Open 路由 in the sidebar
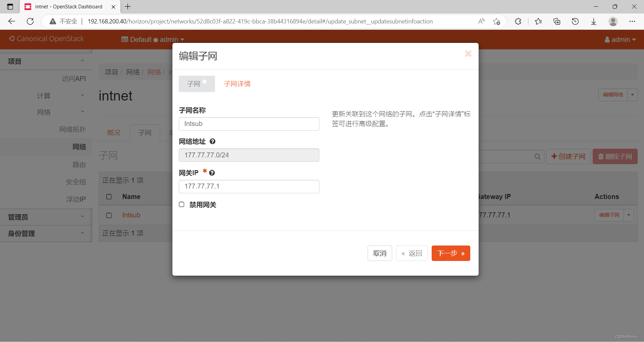Image resolution: width=644 pixels, height=342 pixels. tap(79, 164)
